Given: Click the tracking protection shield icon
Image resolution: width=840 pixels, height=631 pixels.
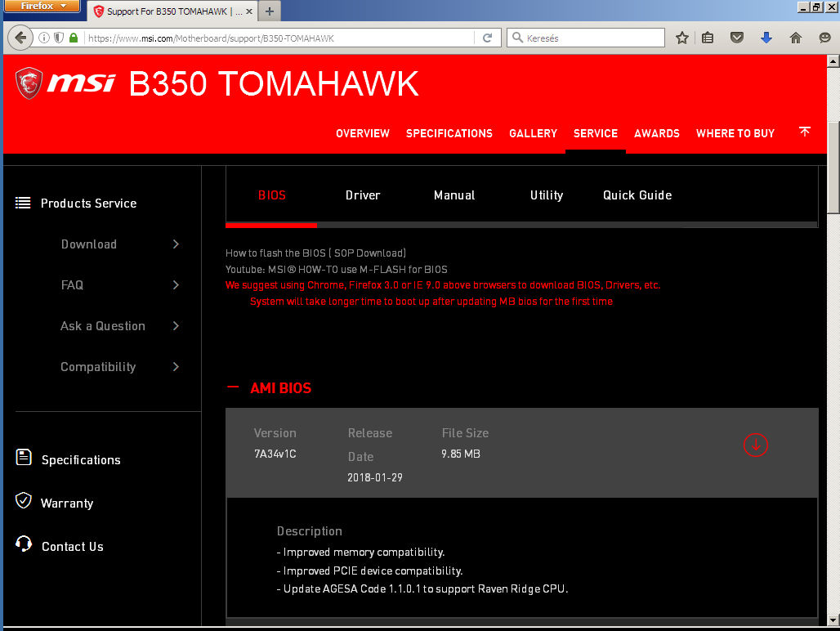Looking at the screenshot, I should click(59, 38).
